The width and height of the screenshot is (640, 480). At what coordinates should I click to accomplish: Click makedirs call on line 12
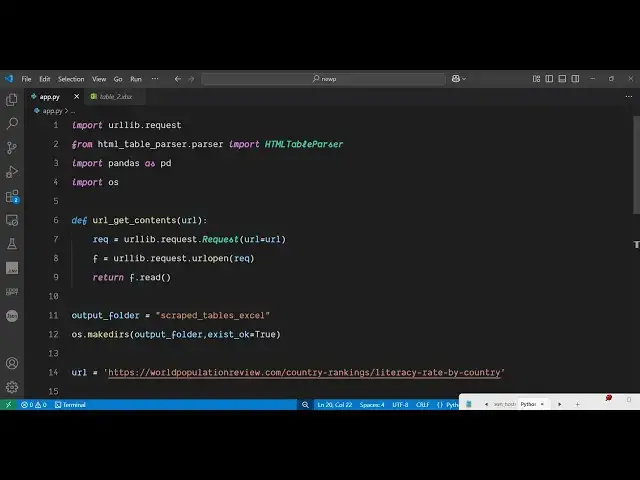point(108,334)
